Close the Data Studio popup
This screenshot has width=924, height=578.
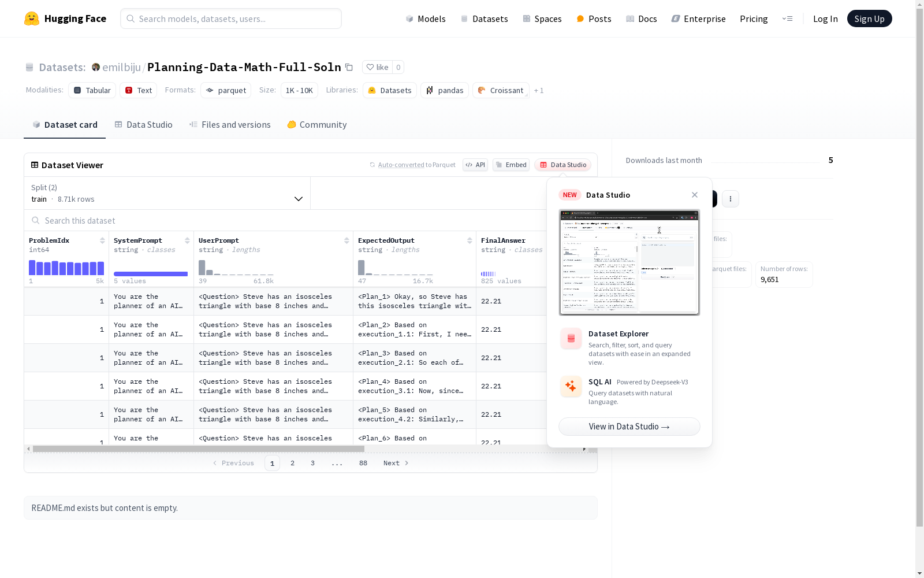tap(695, 195)
